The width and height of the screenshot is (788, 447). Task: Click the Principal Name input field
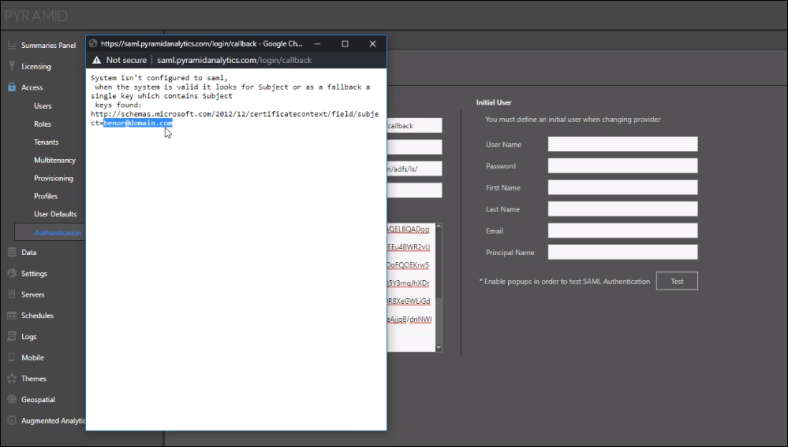click(x=623, y=252)
